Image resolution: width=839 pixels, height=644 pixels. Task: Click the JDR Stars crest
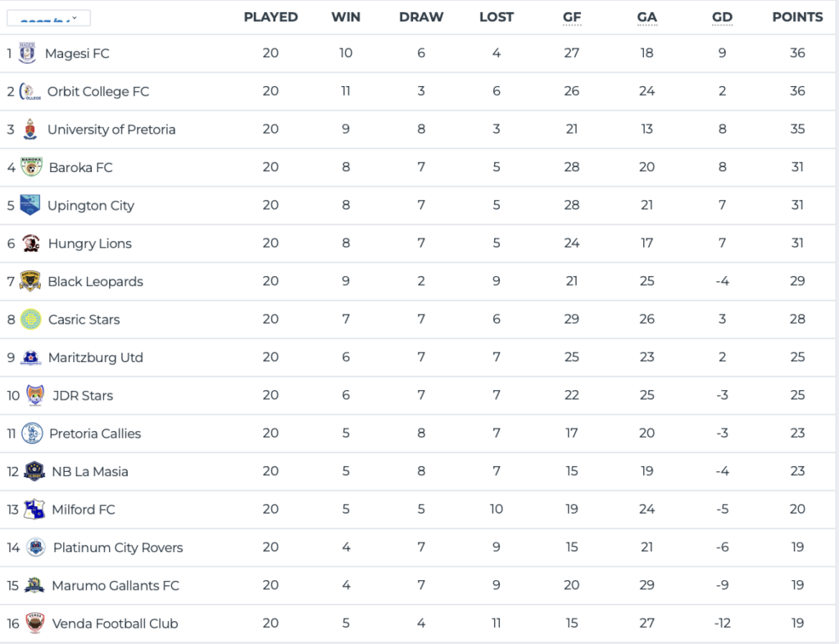34,396
